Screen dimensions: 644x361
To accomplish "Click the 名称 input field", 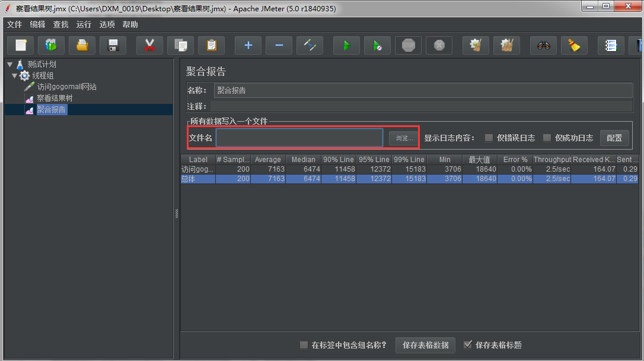I will (423, 90).
